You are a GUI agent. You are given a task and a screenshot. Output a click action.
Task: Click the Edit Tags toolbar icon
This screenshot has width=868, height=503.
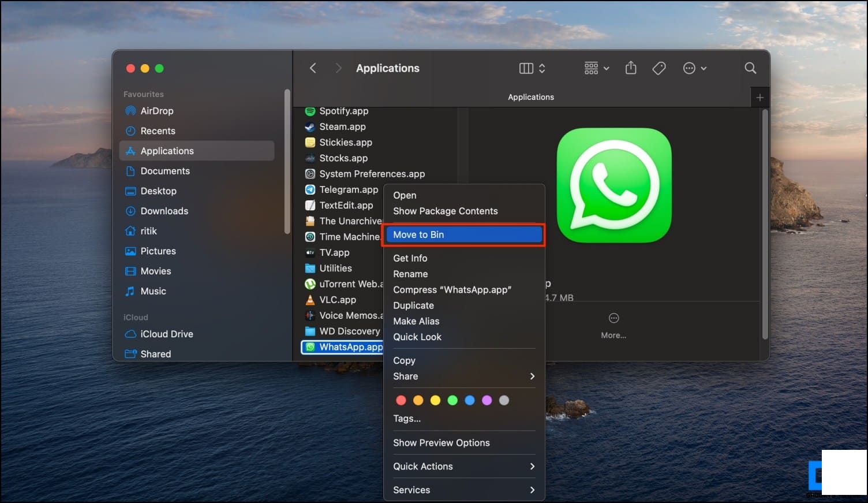(x=659, y=68)
